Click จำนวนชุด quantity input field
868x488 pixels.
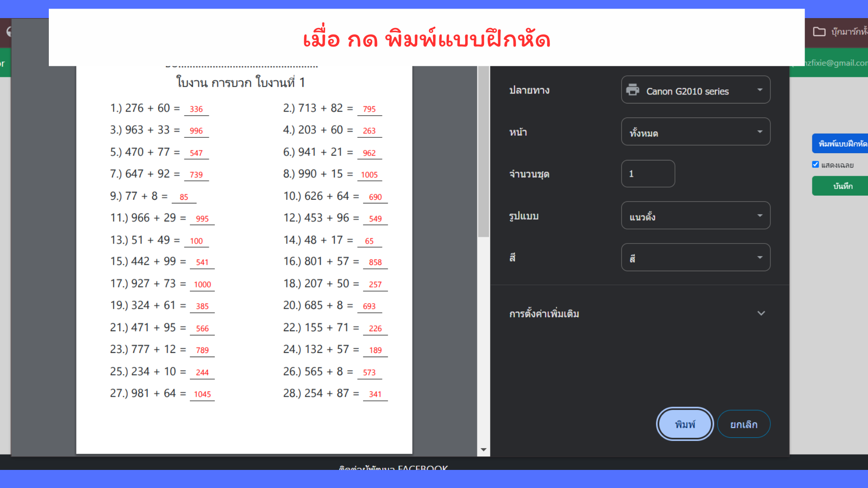point(647,174)
